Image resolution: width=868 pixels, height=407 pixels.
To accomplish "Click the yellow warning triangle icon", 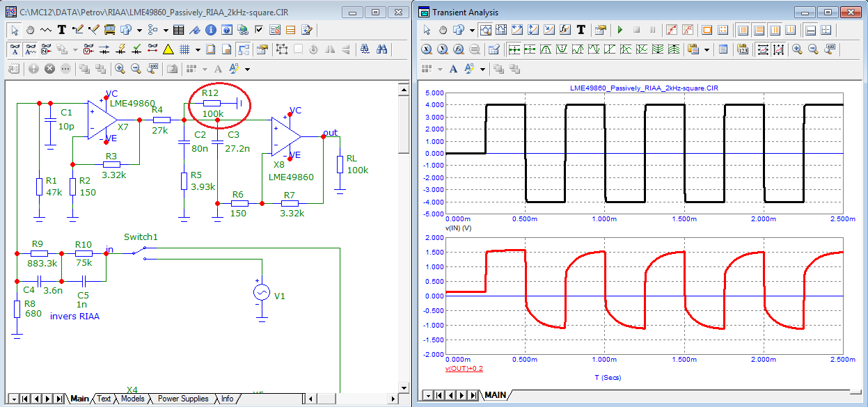I will [x=168, y=49].
